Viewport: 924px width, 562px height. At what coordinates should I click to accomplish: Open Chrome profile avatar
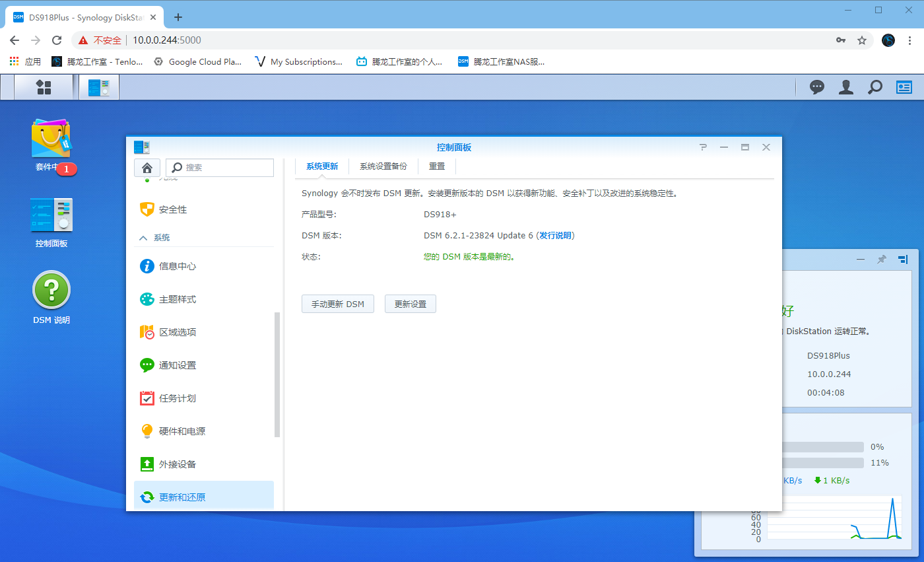(x=889, y=40)
